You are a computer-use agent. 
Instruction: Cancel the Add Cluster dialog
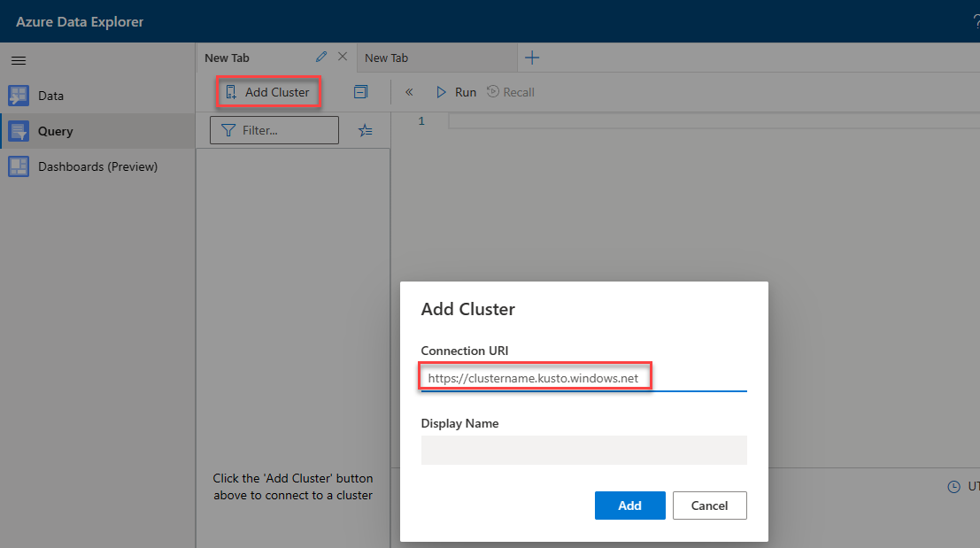(x=709, y=506)
